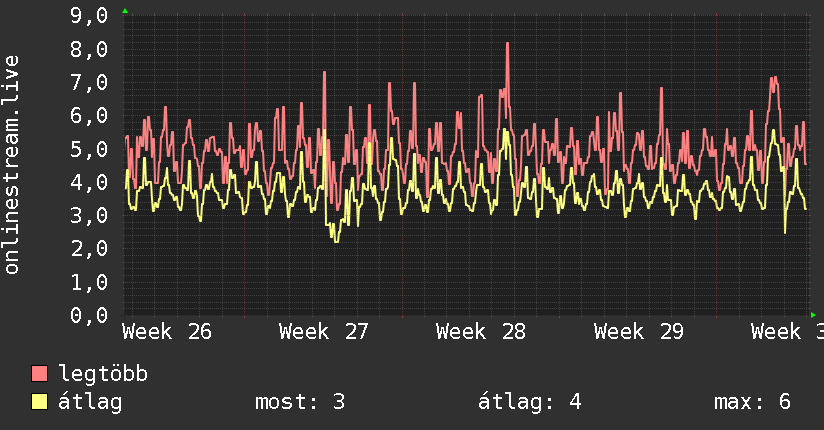Click the pink legtöbb legend swatch
The height and width of the screenshot is (430, 824).
point(39,373)
